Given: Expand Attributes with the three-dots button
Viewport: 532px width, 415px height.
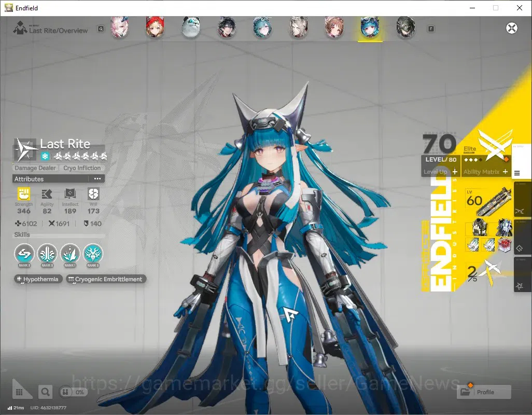Looking at the screenshot, I should point(97,179).
